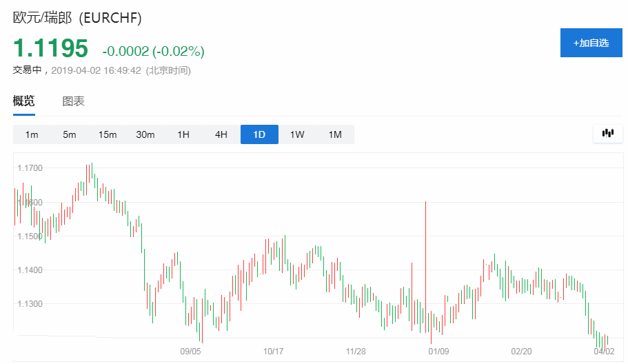Click the 1.1700 price axis label
Screen dimensions: 628x364
tap(30, 168)
